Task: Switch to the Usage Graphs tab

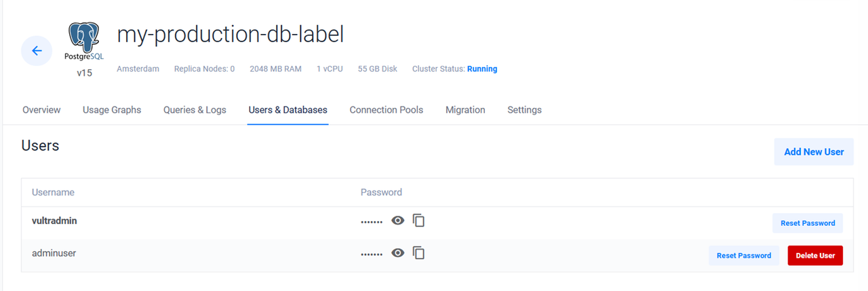Action: click(x=112, y=110)
